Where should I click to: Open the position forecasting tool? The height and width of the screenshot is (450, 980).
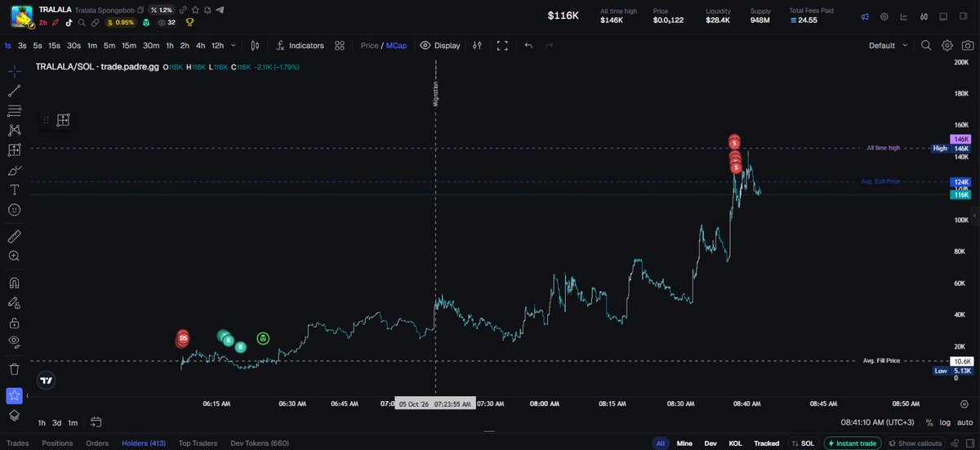(x=14, y=150)
